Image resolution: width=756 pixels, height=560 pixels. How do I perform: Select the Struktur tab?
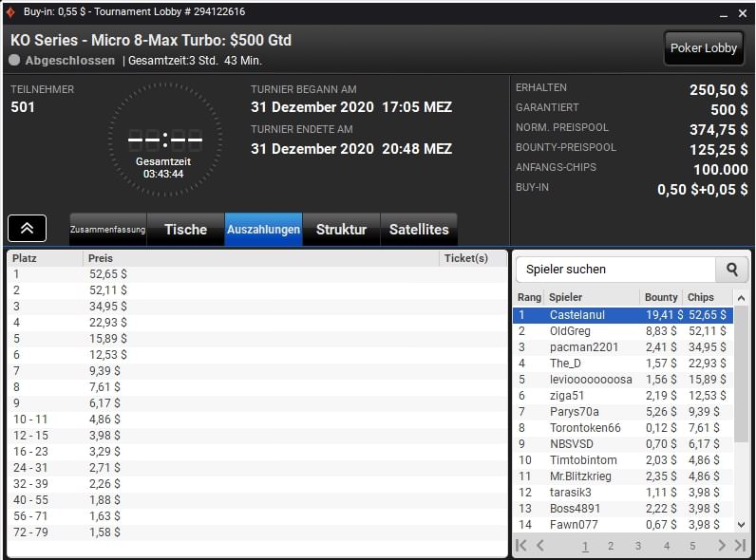click(341, 230)
